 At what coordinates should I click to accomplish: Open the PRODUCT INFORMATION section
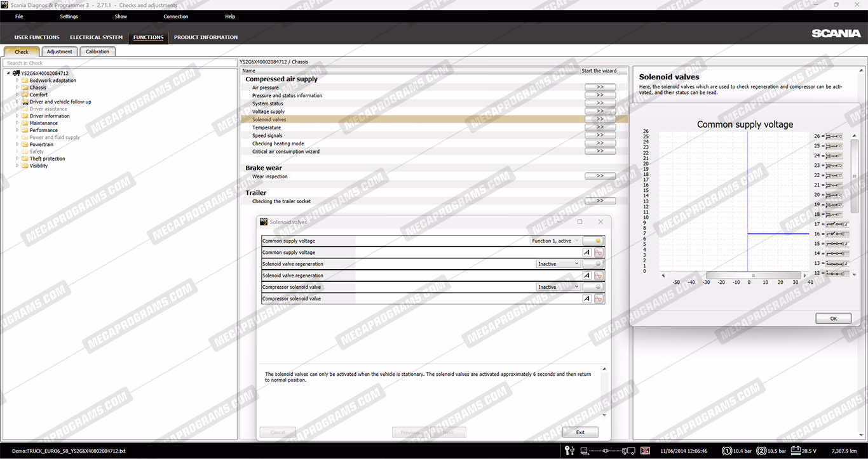(206, 37)
